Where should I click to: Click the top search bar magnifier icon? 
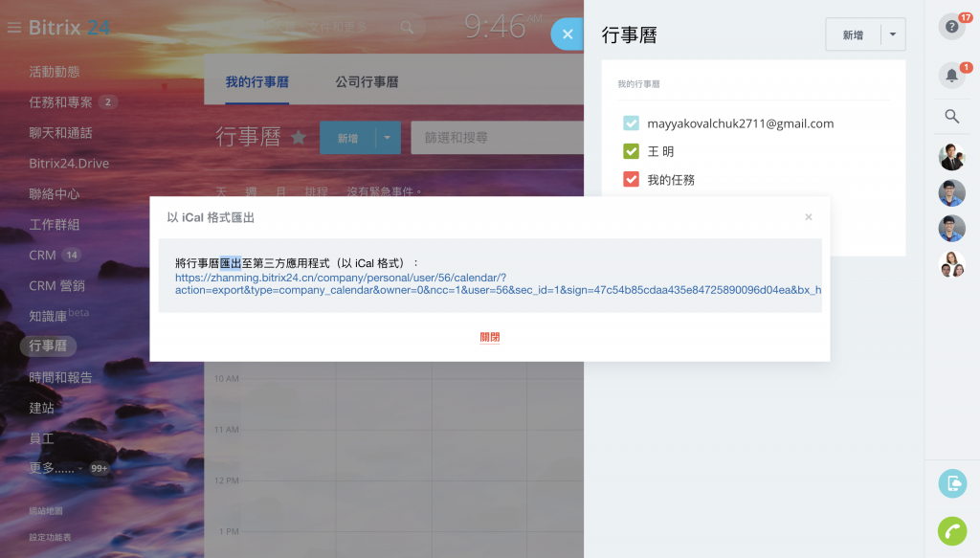click(x=407, y=28)
